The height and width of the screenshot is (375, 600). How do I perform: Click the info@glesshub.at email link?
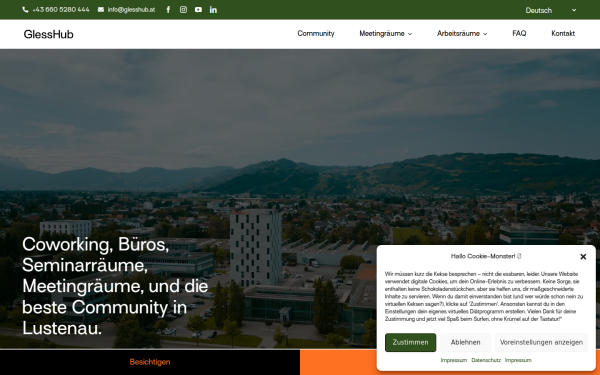[x=127, y=10]
